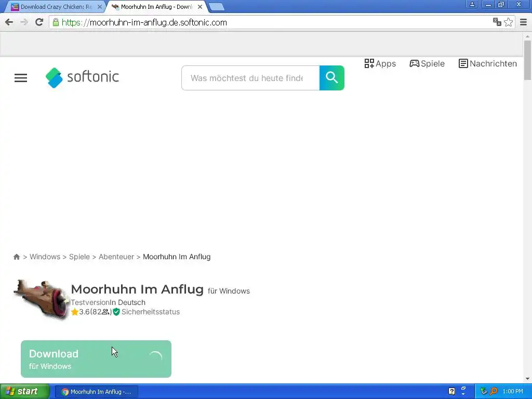Close the Download Crazy Chicken tab

click(x=99, y=7)
